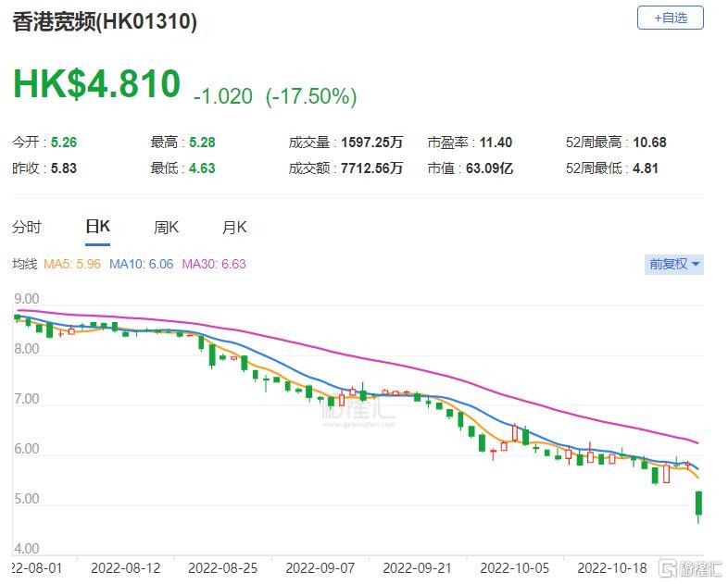728x584 pixels.
Task: Click the 最低 value 4.63
Action: (x=202, y=168)
